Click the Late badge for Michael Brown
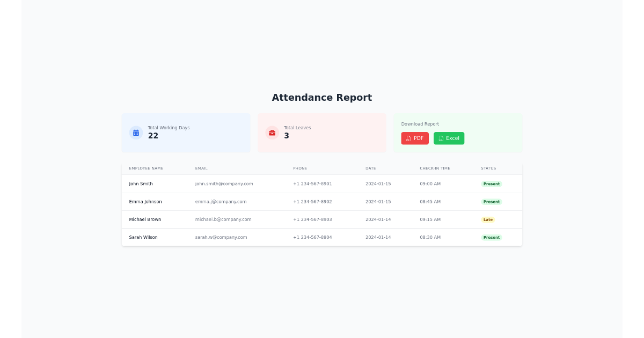Screen dimensions: 644x338 pos(488,219)
